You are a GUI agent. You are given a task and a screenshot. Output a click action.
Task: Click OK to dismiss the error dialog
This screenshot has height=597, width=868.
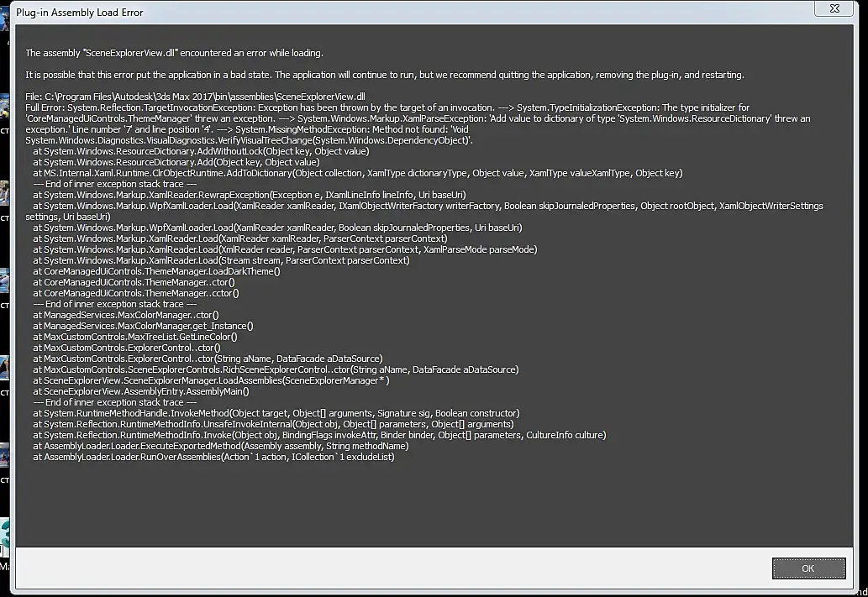click(x=809, y=568)
